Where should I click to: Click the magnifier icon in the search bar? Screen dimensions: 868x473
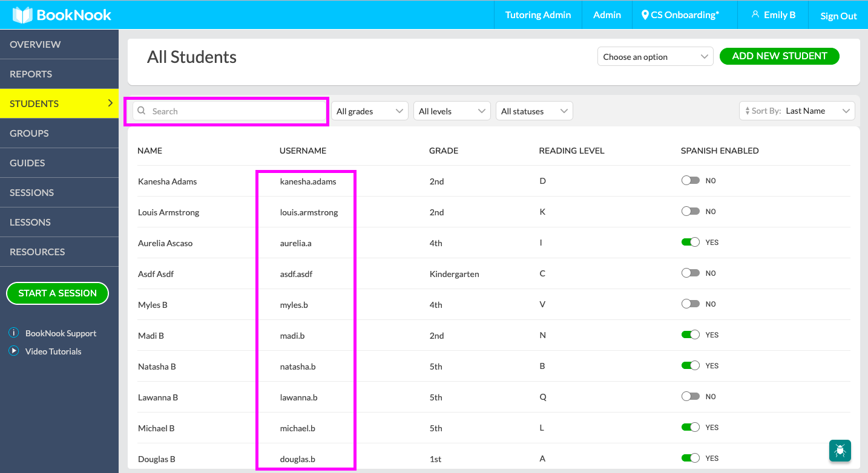coord(141,111)
